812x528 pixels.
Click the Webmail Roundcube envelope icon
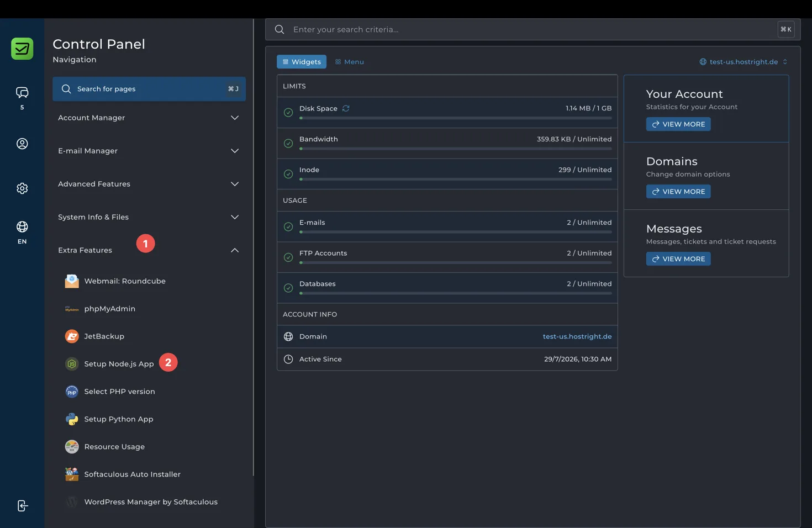coord(72,281)
